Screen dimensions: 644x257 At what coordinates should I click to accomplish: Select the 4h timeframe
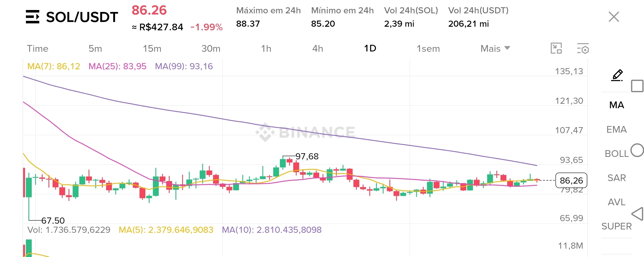(318, 49)
